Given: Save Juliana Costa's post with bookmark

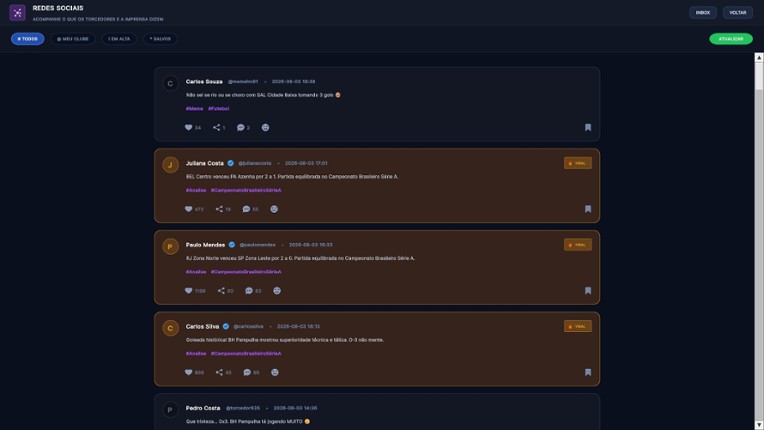Looking at the screenshot, I should 588,209.
